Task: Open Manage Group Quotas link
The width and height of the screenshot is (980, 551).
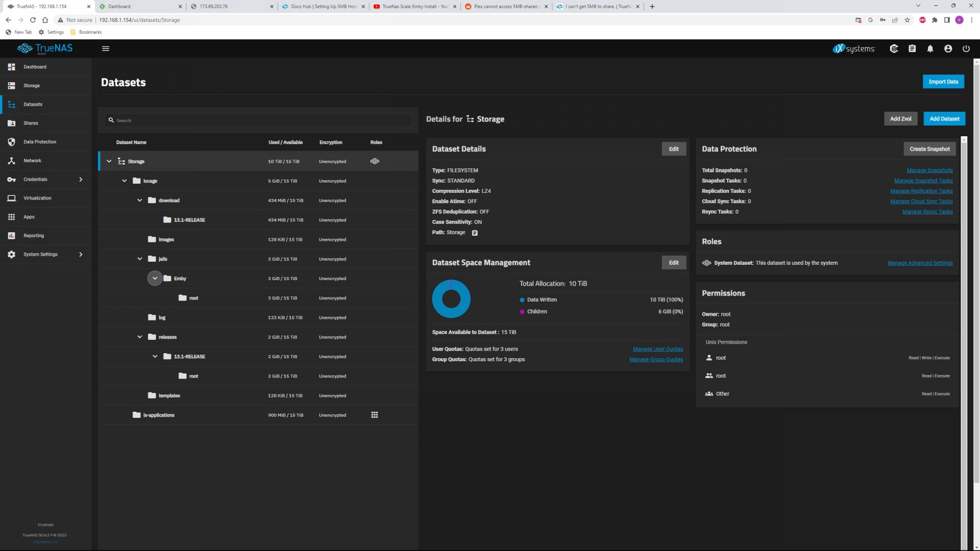Action: 656,360
